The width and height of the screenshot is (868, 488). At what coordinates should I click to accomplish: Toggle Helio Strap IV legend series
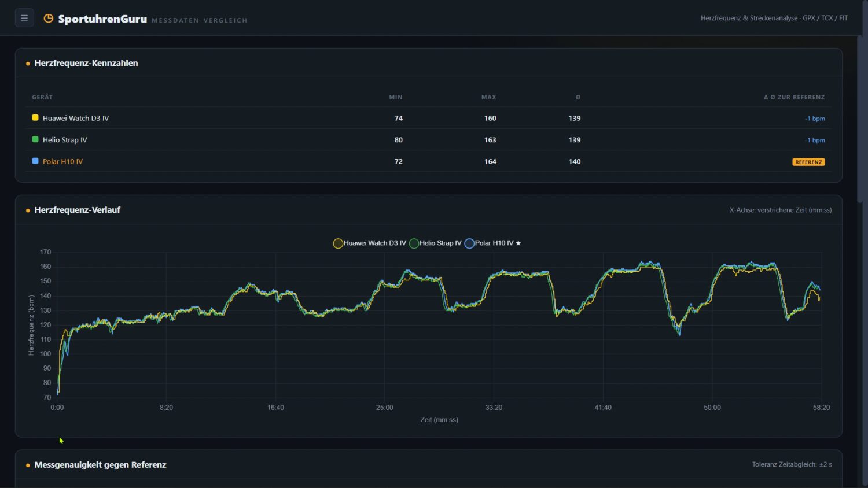pos(435,243)
